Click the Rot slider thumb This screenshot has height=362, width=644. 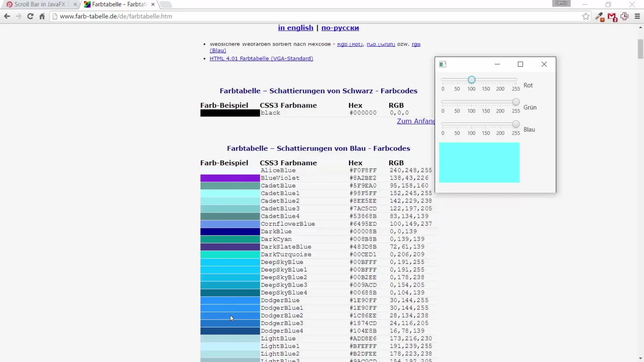pos(472,80)
